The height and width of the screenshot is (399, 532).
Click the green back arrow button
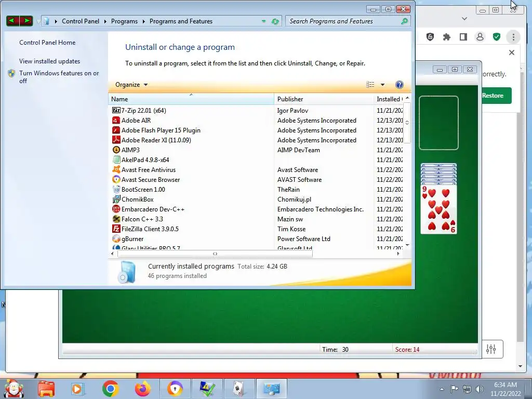pos(12,21)
